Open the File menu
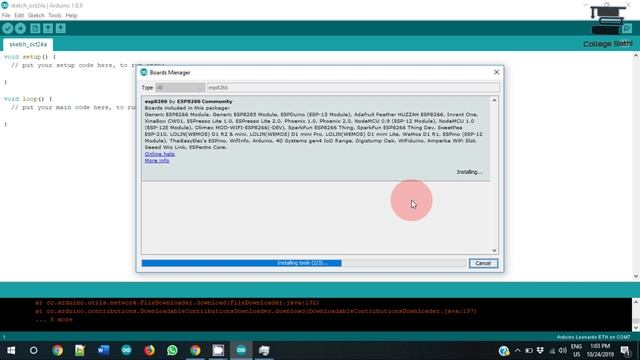The height and width of the screenshot is (360, 640). tap(6, 15)
